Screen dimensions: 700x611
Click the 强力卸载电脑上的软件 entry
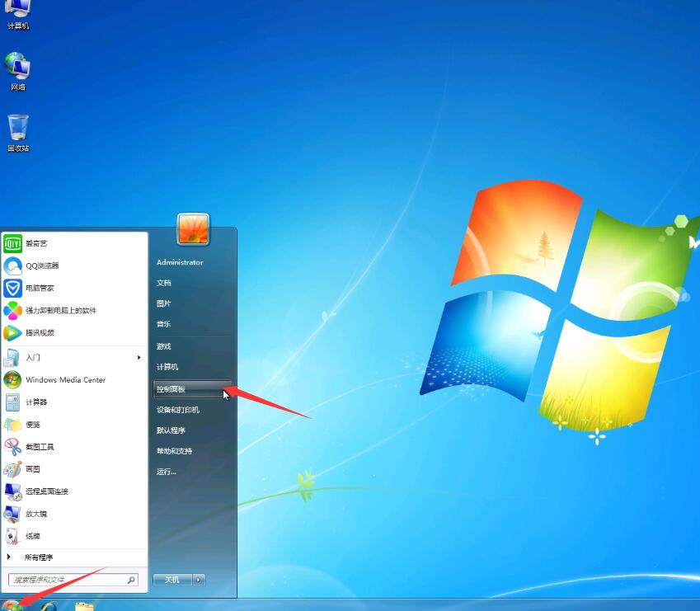pyautogui.click(x=74, y=310)
